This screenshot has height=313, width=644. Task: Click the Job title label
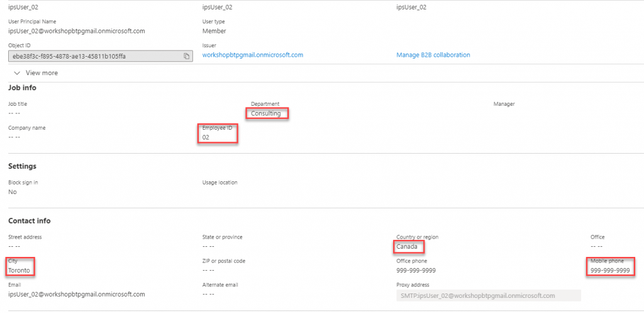(x=18, y=104)
